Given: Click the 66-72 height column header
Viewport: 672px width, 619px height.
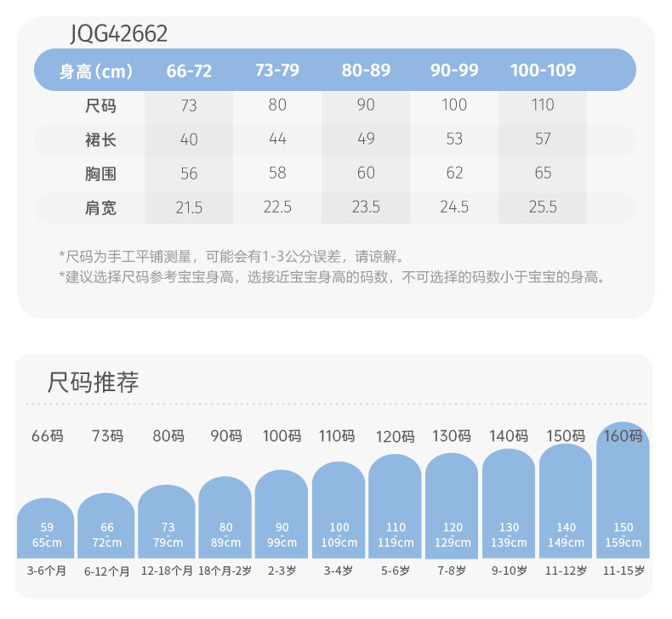Looking at the screenshot, I should [x=189, y=71].
